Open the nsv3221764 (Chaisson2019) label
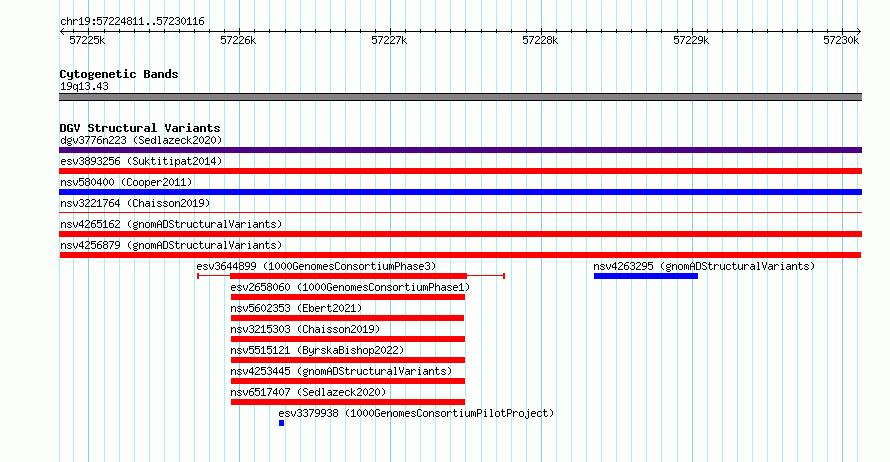Viewport: 890px width, 462px height. click(x=135, y=203)
